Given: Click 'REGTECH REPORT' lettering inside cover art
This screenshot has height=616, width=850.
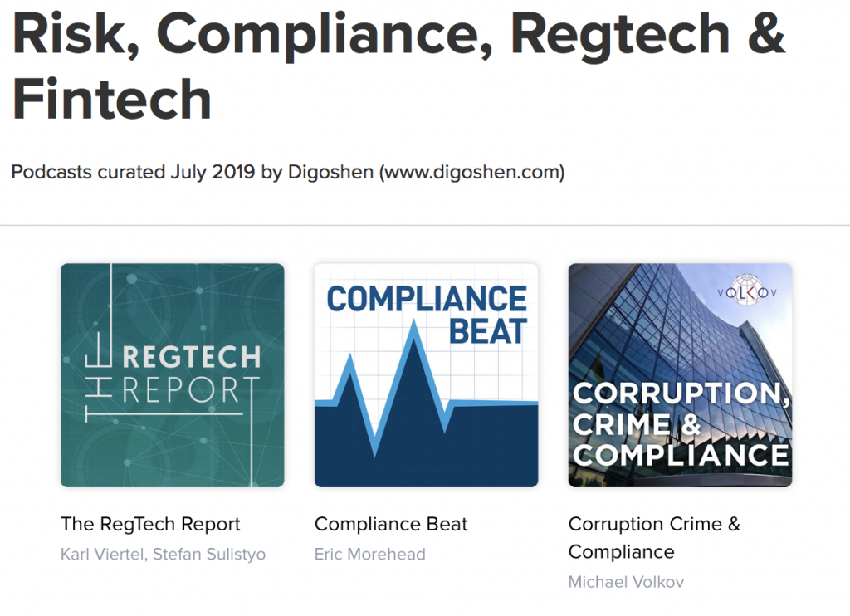Looking at the screenshot, I should click(191, 374).
